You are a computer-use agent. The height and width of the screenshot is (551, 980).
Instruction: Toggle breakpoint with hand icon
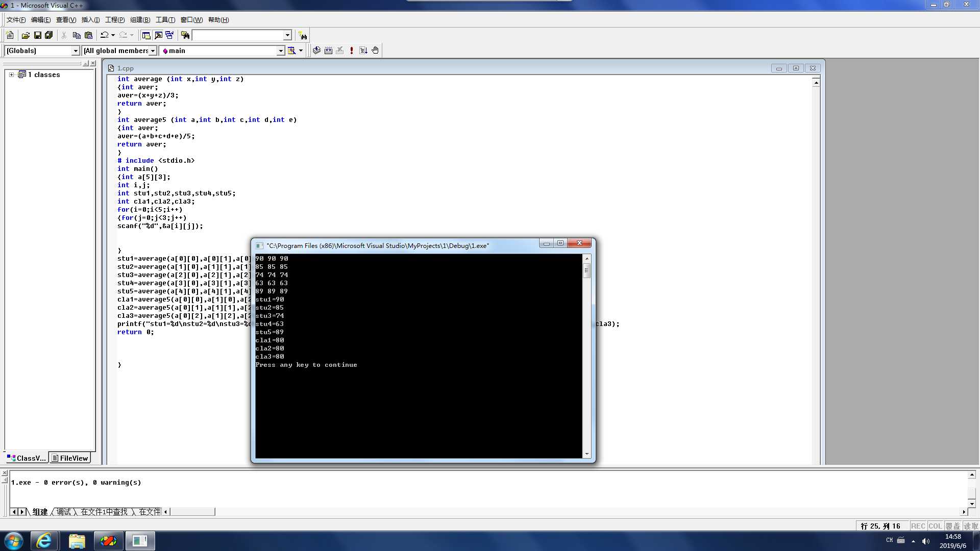coord(375,51)
